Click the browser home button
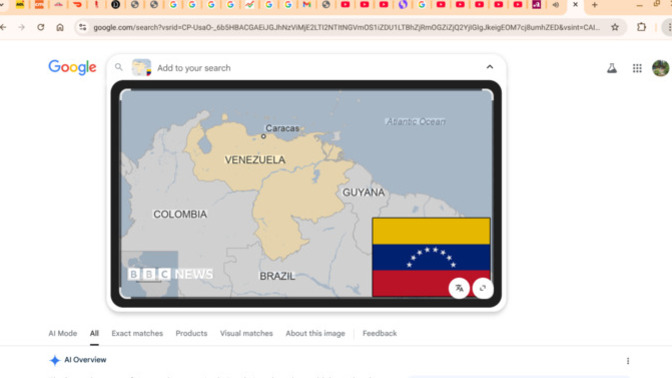Viewport: 672px width, 378px height. click(x=60, y=27)
